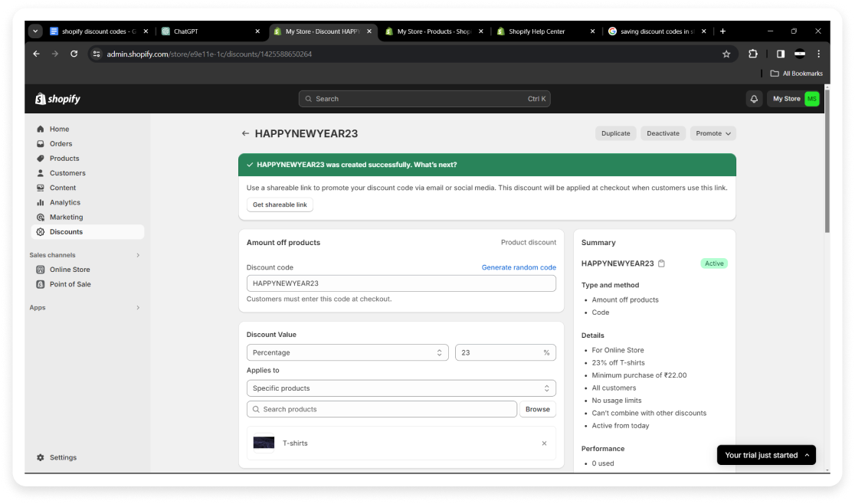
Task: Click Minimum purchase of ₹22.00 text
Action: tap(639, 375)
